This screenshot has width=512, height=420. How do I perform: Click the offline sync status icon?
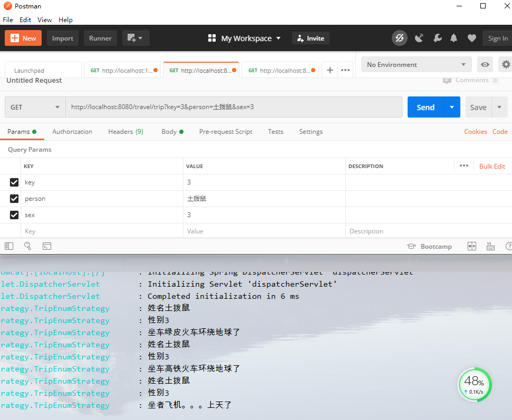tap(400, 38)
